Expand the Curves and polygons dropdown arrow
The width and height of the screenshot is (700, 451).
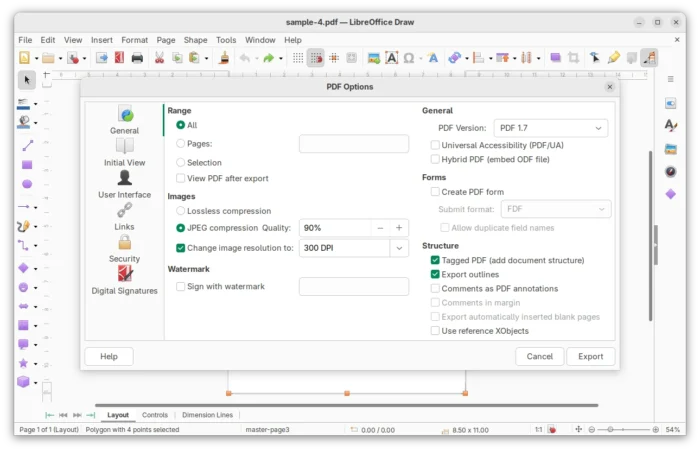click(x=35, y=226)
